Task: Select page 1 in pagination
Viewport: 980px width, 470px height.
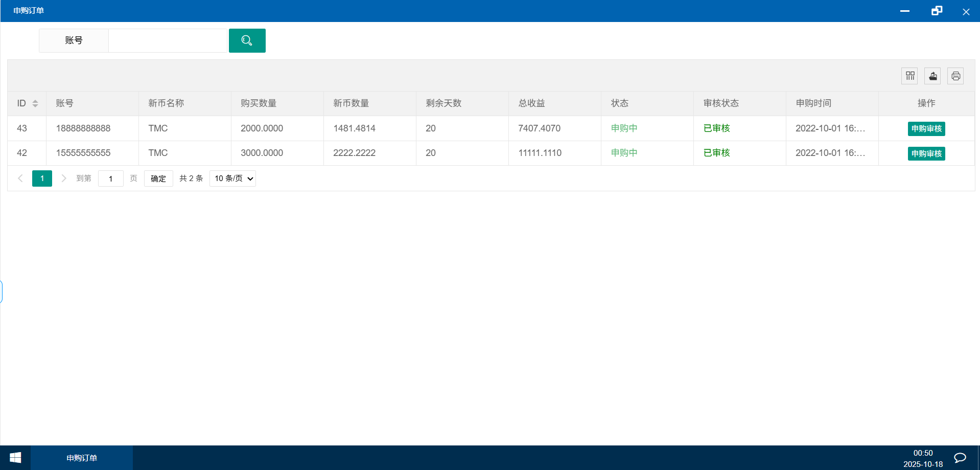Action: [42, 178]
